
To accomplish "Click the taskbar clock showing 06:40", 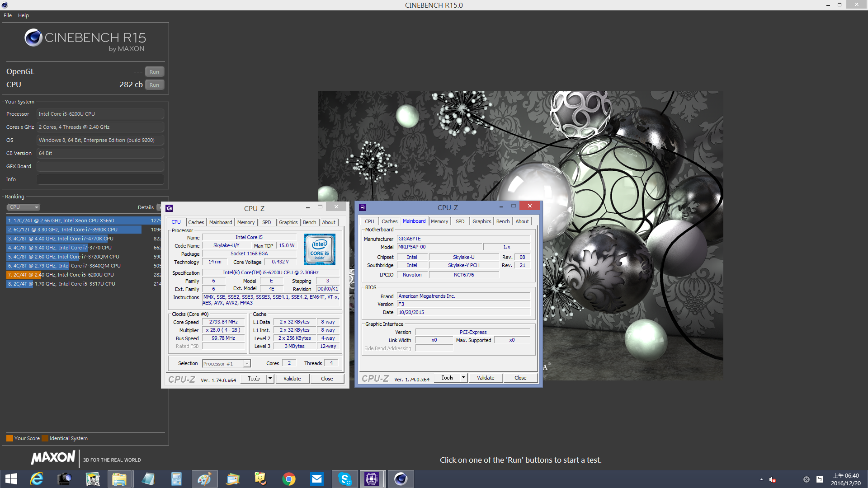I will coord(845,479).
